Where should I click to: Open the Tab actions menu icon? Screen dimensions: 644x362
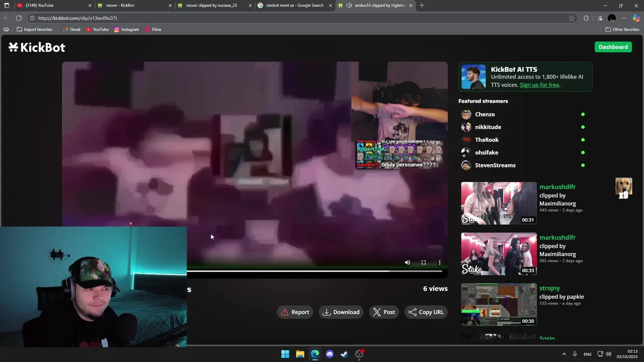click(7, 6)
